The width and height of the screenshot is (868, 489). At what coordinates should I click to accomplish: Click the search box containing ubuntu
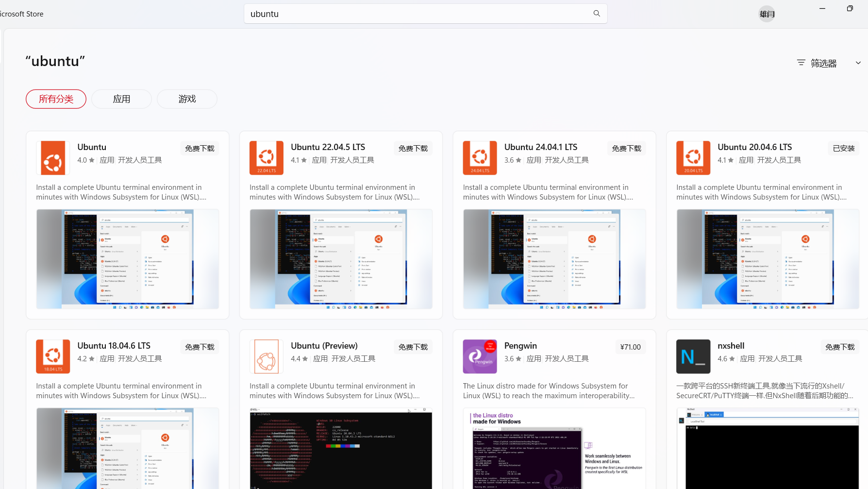(425, 14)
